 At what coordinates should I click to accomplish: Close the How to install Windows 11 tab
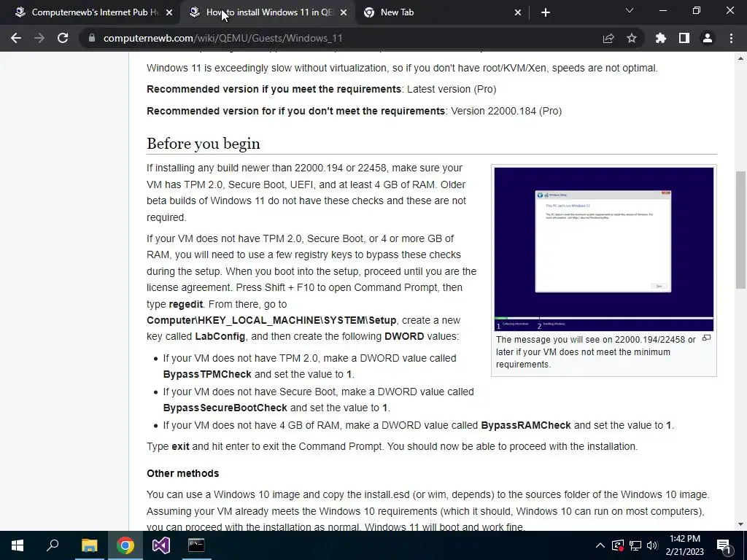coord(344,12)
